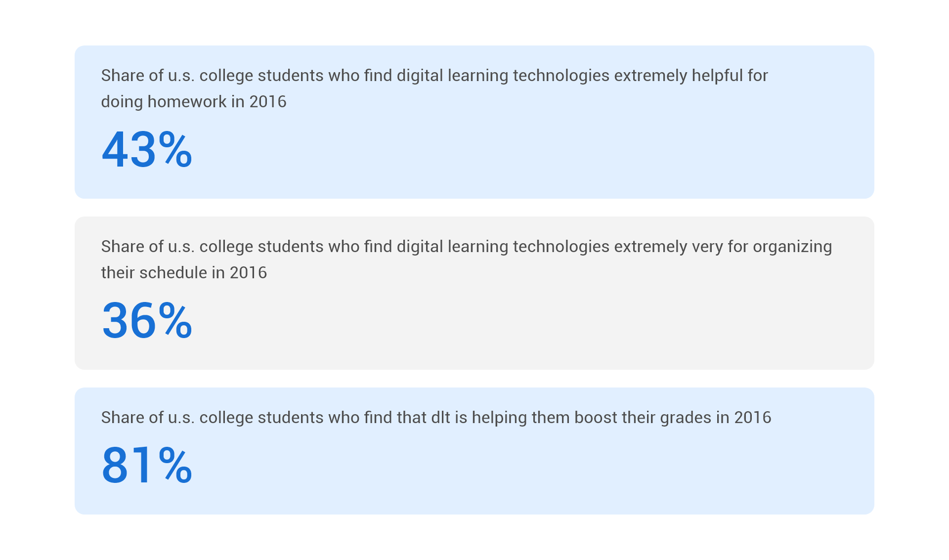The height and width of the screenshot is (560, 949).
Task: Click the 43% statistic value
Action: click(147, 149)
